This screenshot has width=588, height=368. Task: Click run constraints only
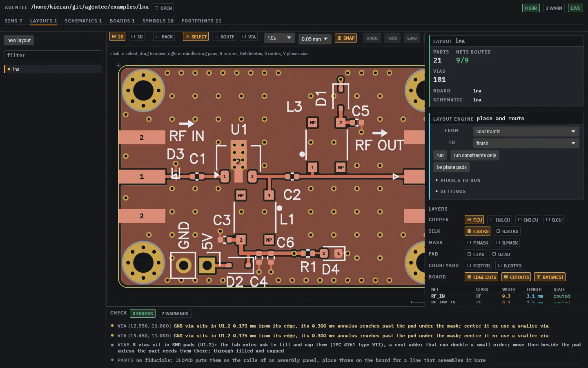click(x=475, y=155)
